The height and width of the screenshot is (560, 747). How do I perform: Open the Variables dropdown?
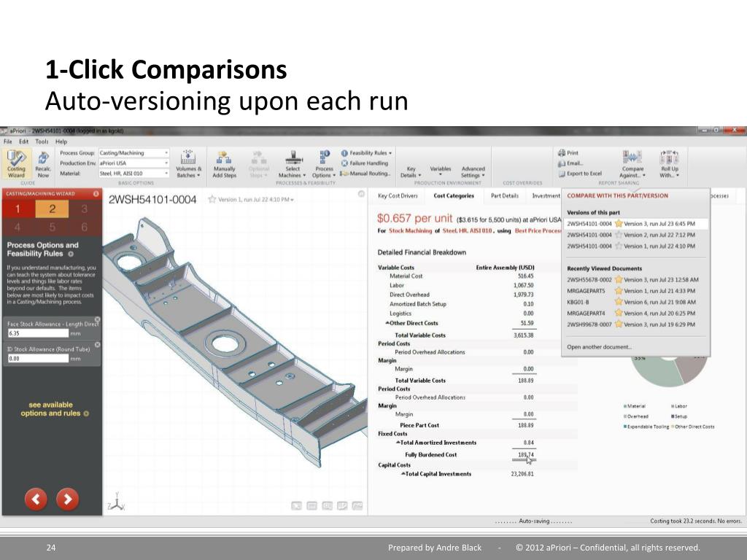point(440,171)
